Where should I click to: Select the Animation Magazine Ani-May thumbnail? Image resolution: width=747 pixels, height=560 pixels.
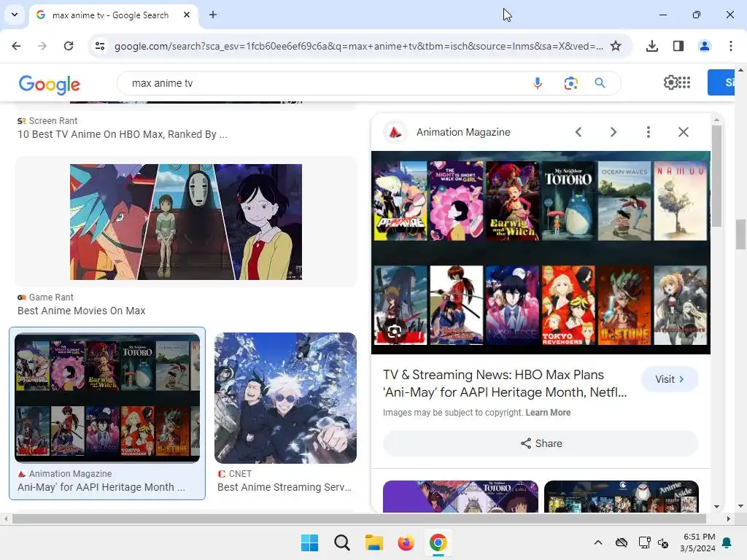pos(107,397)
